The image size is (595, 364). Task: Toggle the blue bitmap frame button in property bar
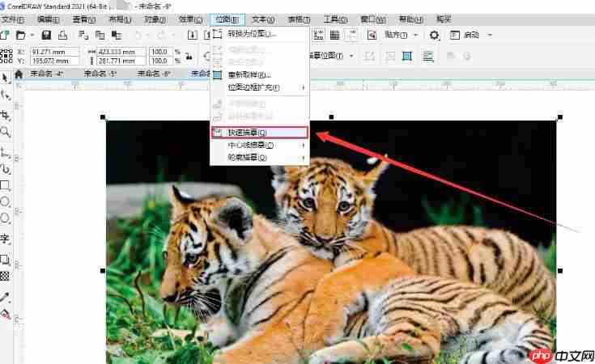coord(407,57)
